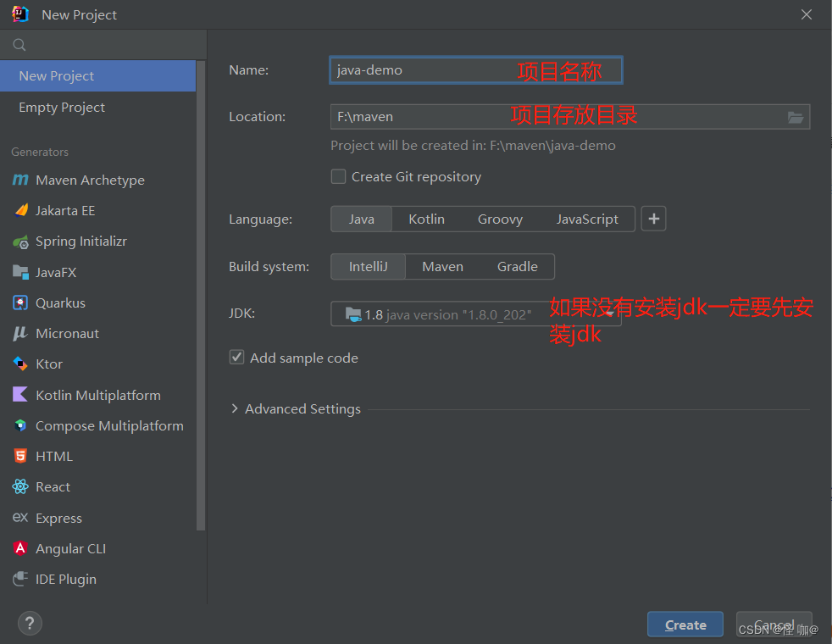This screenshot has width=832, height=644.
Task: Click the HTML5 shield icon
Action: pos(20,456)
